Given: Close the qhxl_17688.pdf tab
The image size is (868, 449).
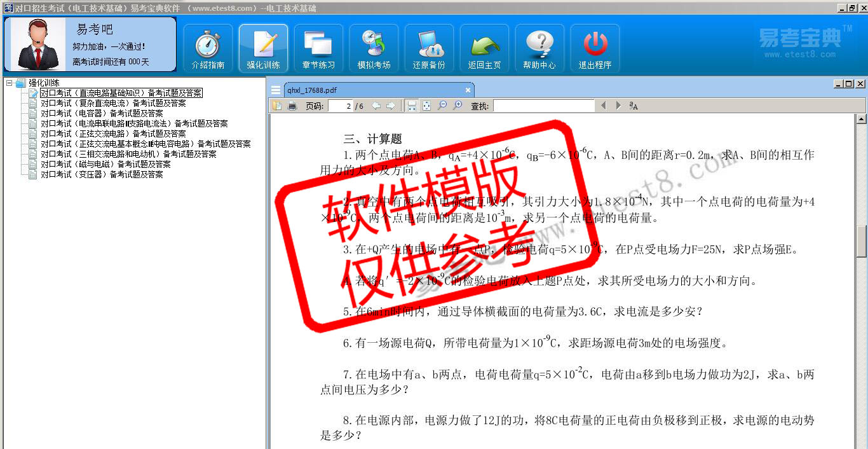Looking at the screenshot, I should (468, 90).
